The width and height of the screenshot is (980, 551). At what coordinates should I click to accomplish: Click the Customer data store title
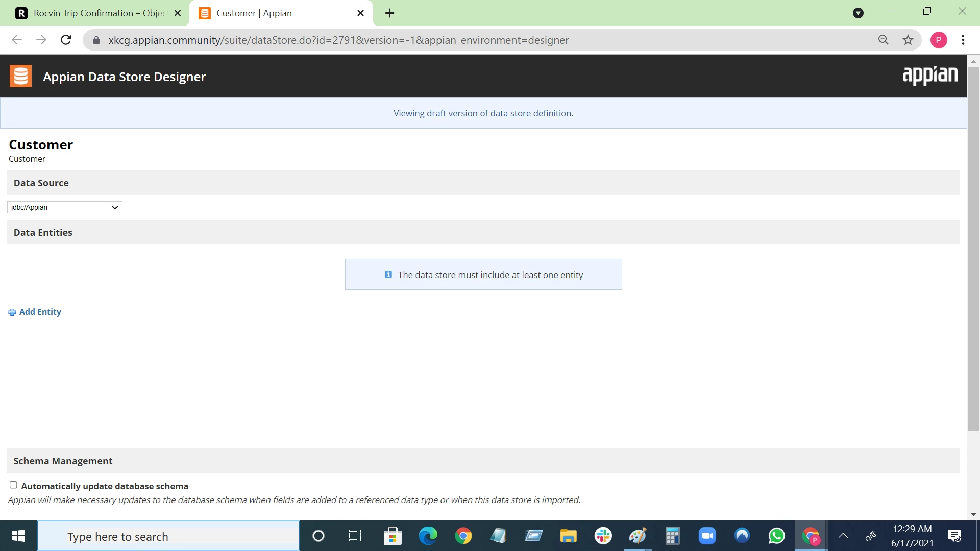click(x=41, y=145)
